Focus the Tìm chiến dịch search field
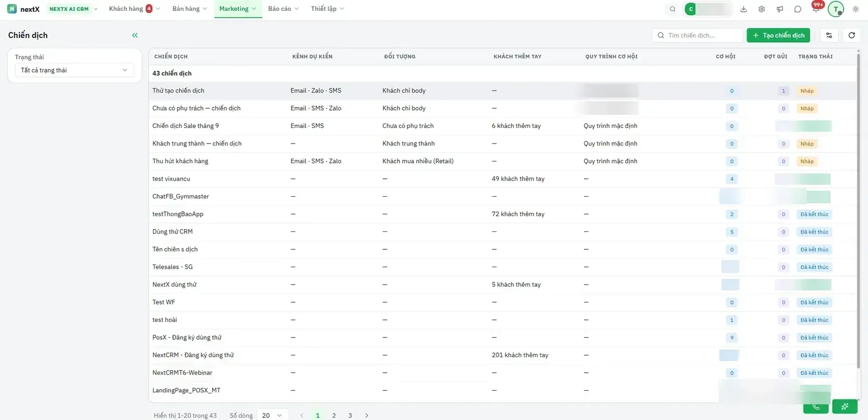This screenshot has height=420, width=868. (697, 35)
